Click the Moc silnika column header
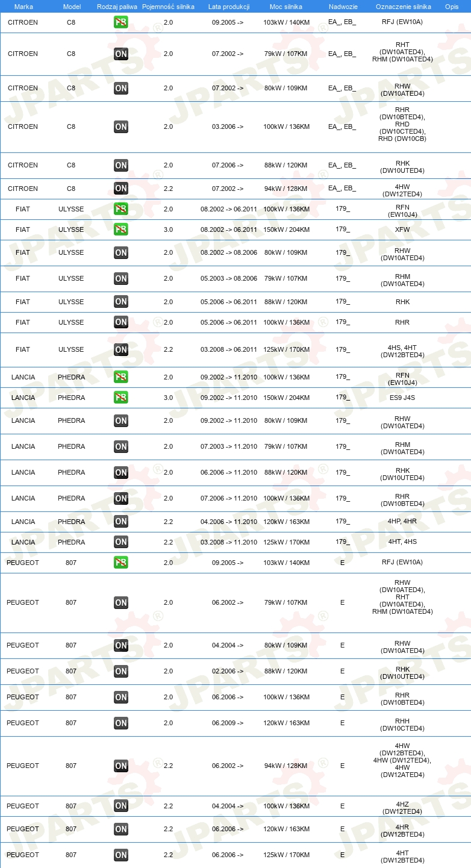 286,7
